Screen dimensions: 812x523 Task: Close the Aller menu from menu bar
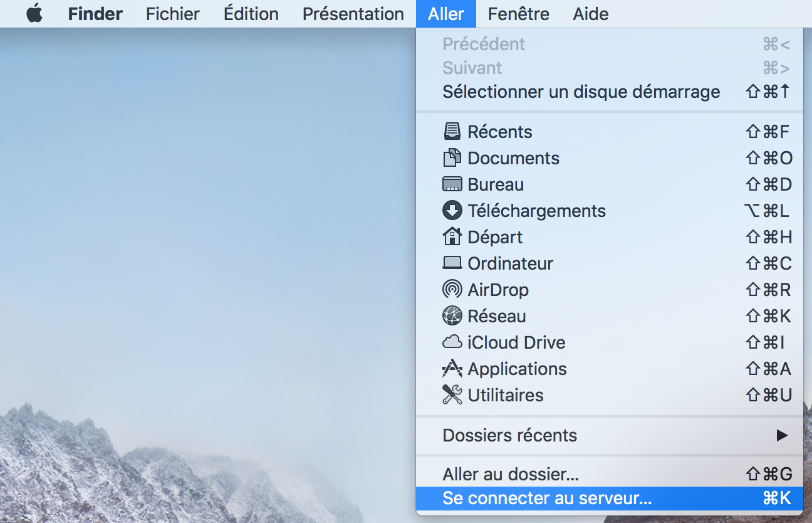[x=445, y=14]
